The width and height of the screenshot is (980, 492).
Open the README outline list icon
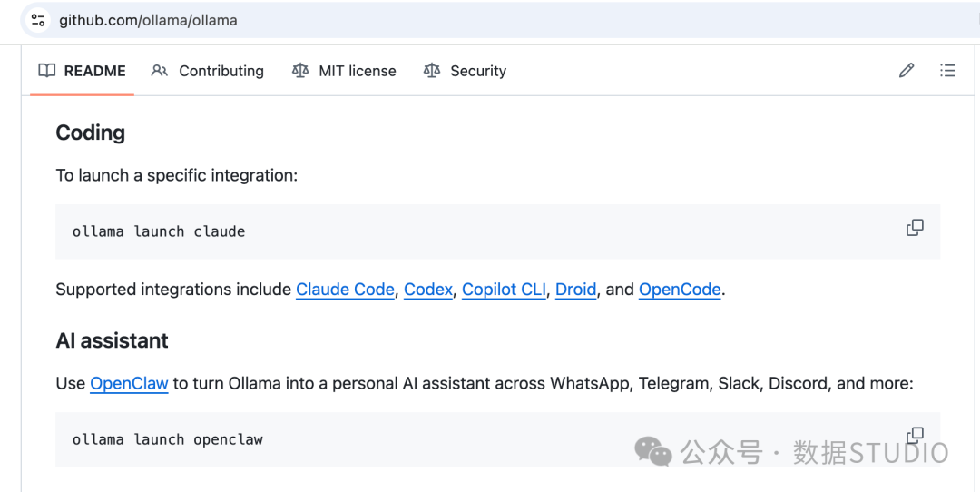[x=947, y=70]
